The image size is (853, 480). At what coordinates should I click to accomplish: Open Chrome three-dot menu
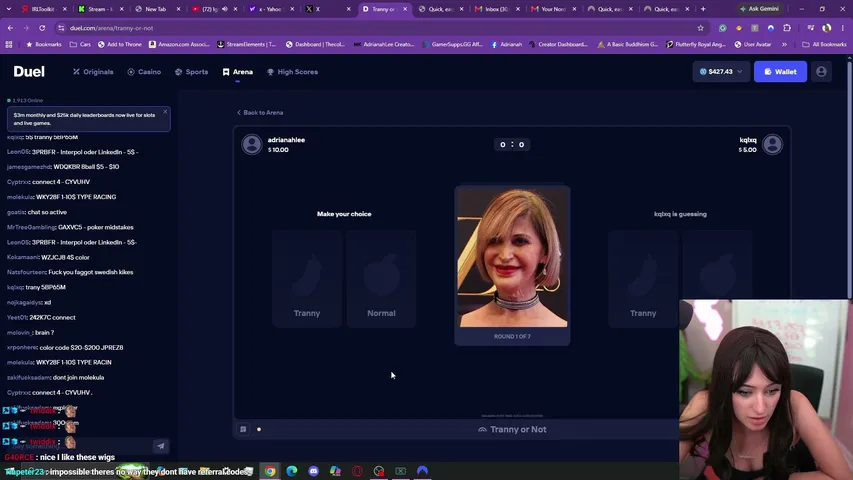coord(843,28)
